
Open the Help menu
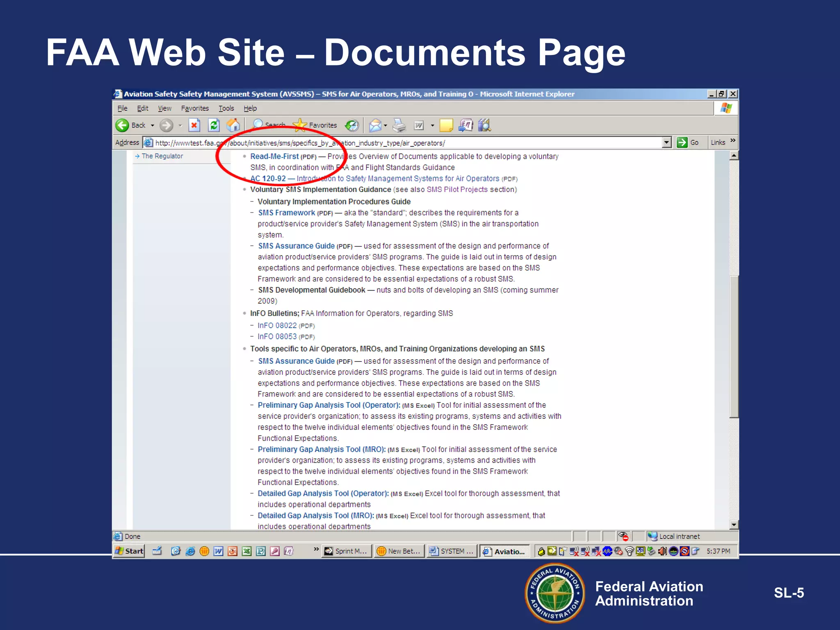coord(250,108)
